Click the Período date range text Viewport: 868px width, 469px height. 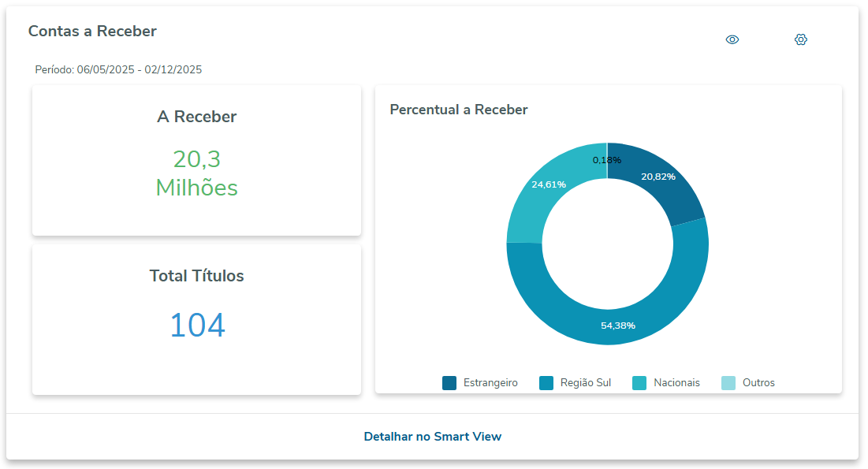point(118,69)
